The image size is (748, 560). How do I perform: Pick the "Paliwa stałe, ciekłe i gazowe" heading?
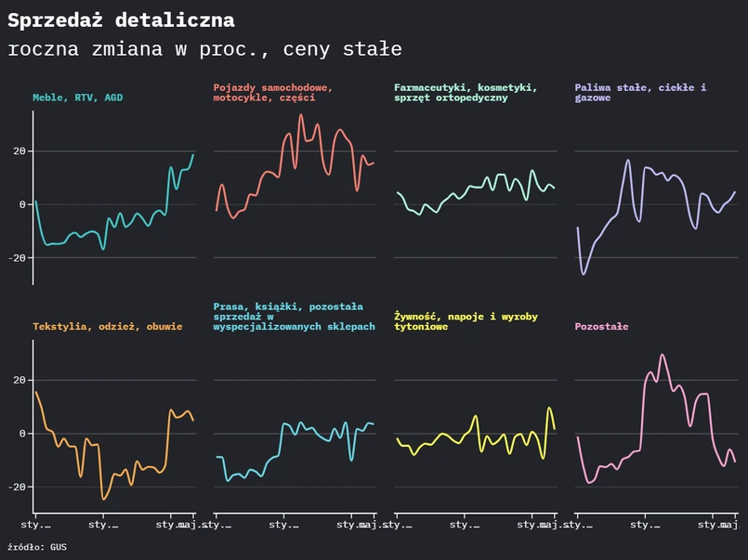tap(640, 93)
